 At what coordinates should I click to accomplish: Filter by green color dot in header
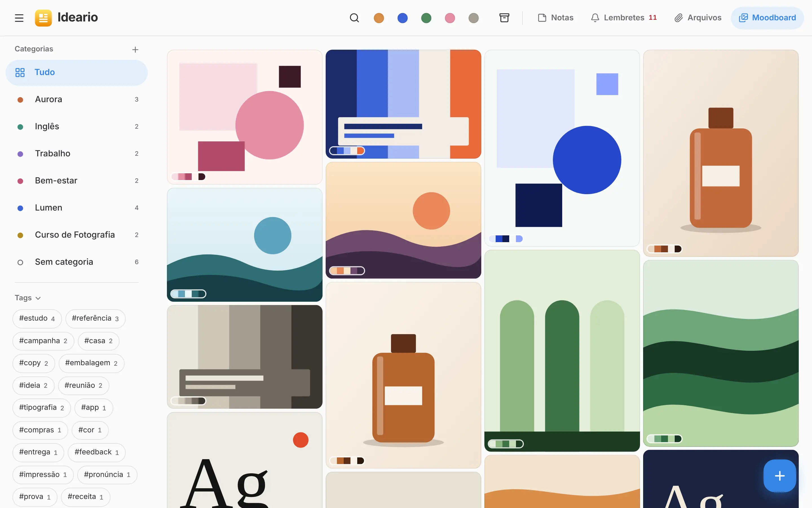[426, 18]
